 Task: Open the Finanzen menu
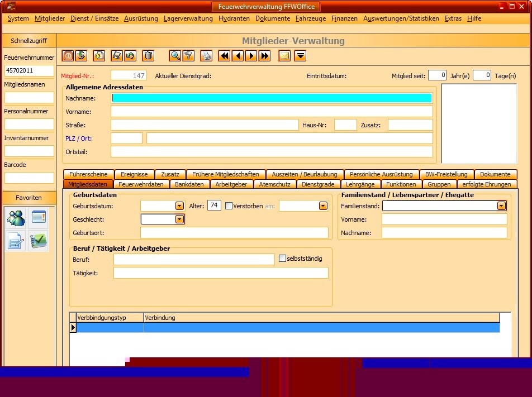pos(344,18)
